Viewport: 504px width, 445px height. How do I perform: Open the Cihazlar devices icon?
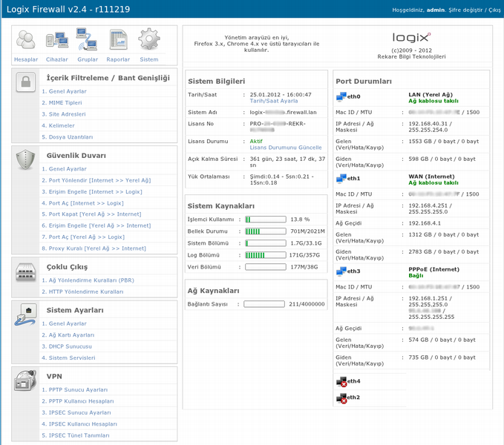[x=57, y=40]
